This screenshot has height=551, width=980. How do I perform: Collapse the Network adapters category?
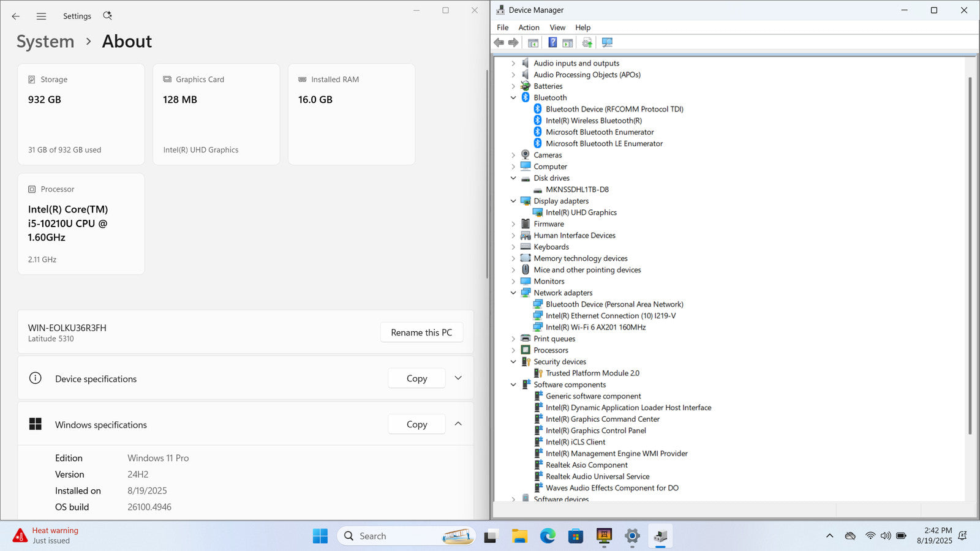click(x=513, y=293)
